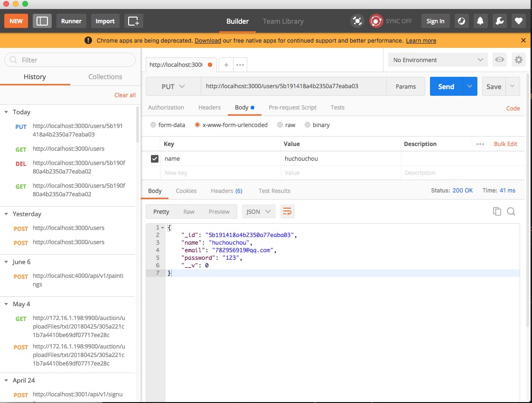532x403 pixels.
Task: Click the New key input field
Action: tap(221, 173)
